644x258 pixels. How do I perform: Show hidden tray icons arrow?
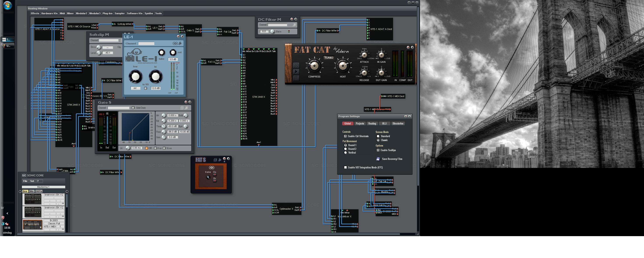click(x=7, y=213)
